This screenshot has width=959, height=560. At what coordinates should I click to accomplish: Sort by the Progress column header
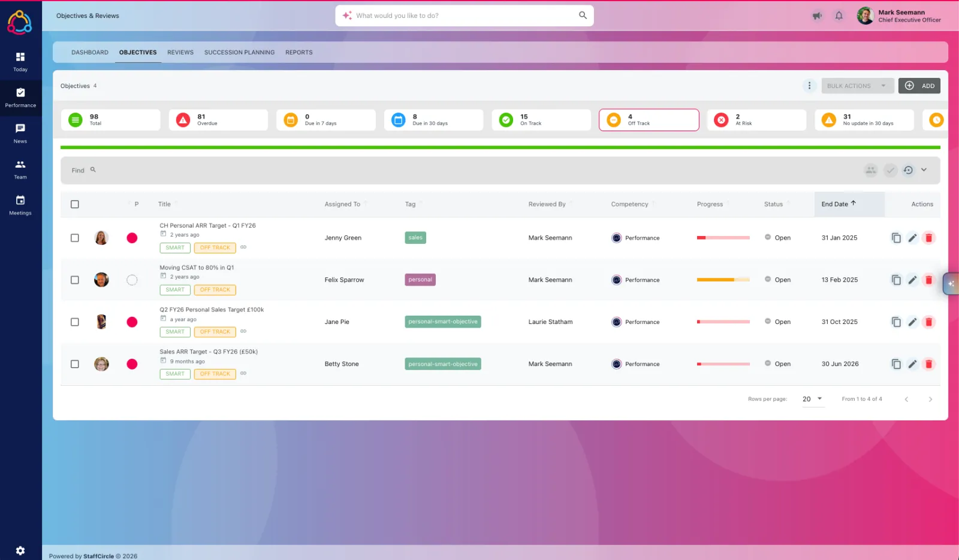click(710, 204)
